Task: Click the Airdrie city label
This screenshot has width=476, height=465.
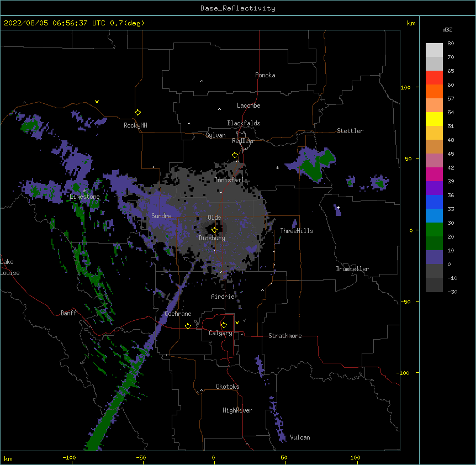Action: [x=223, y=297]
